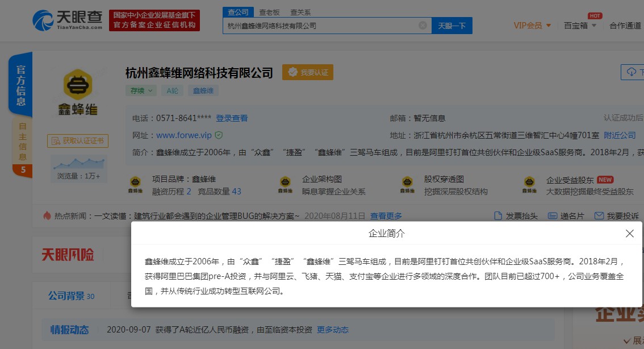Click 更多动态 link
Screen dimensions: 644x349
pos(333,330)
